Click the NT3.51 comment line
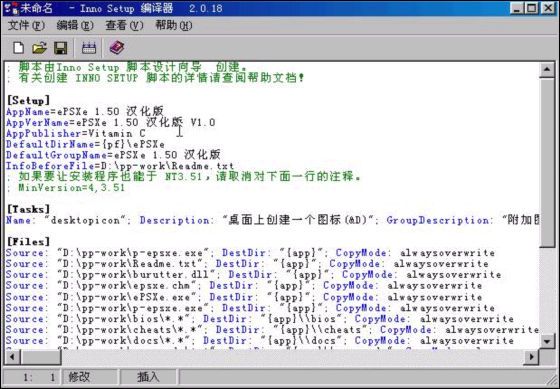 click(184, 176)
